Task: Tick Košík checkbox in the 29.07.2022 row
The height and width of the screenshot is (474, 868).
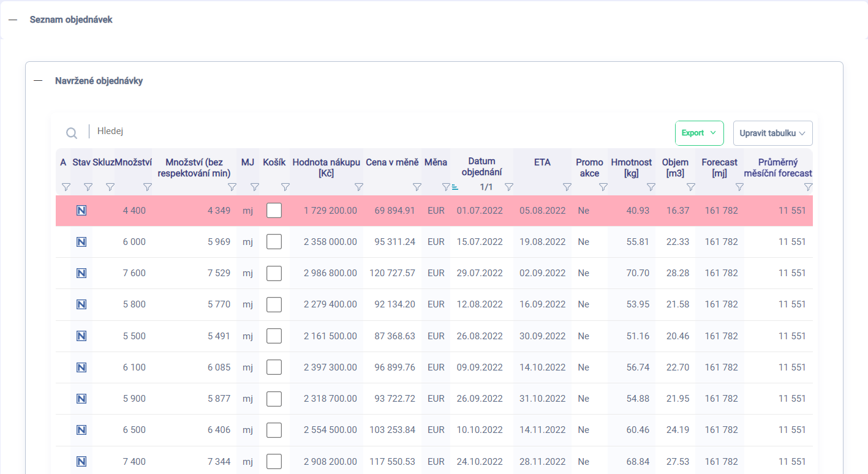Action: pyautogui.click(x=274, y=273)
